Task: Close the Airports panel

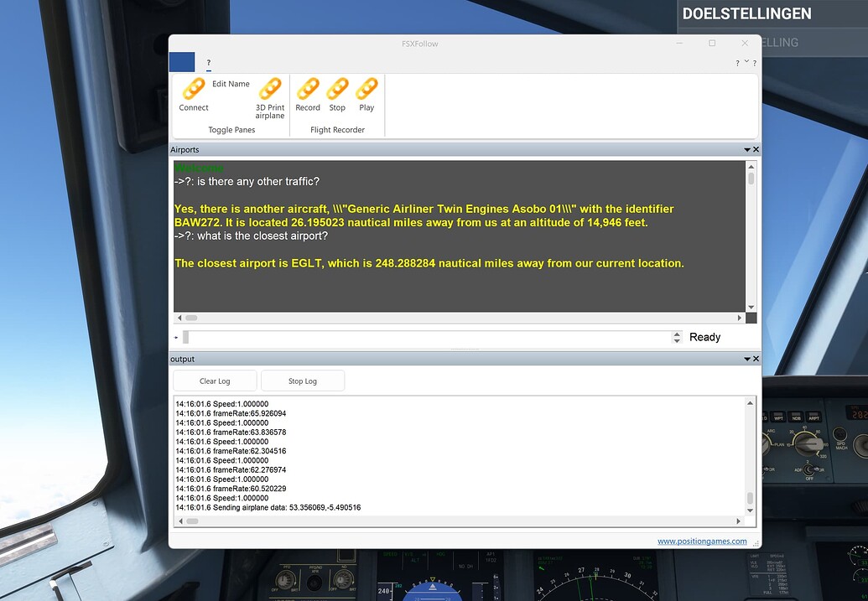Action: click(755, 149)
